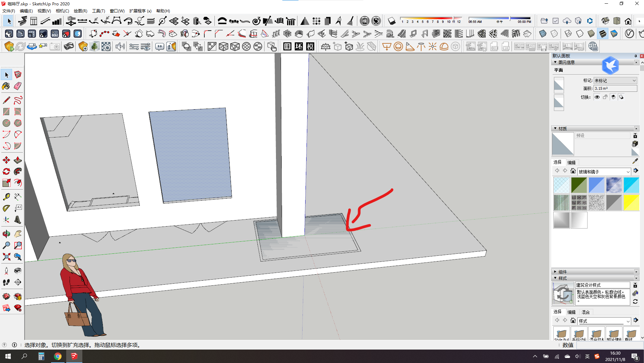Go back in materials browser
This screenshot has height=363, width=644.
557,171
